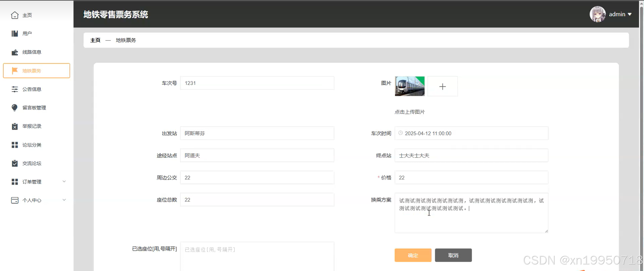This screenshot has height=271, width=644.
Task: Focus the 终点站 input field
Action: pyautogui.click(x=471, y=156)
